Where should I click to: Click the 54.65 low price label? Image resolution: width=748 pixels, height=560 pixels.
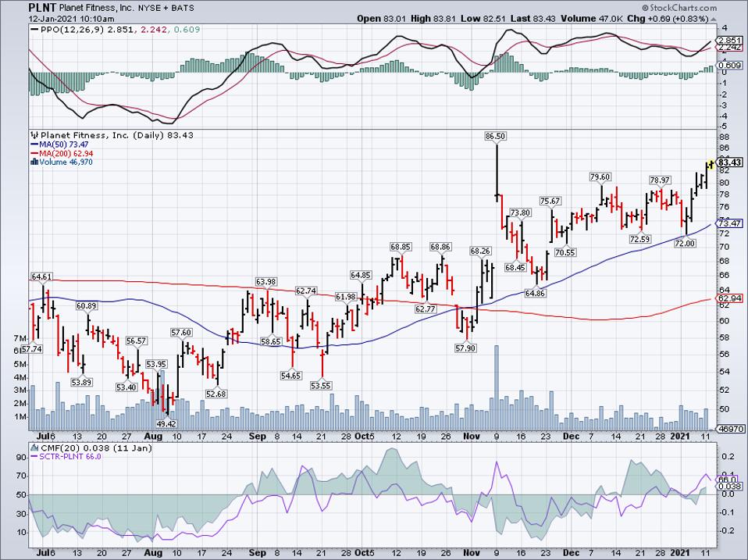click(x=290, y=376)
